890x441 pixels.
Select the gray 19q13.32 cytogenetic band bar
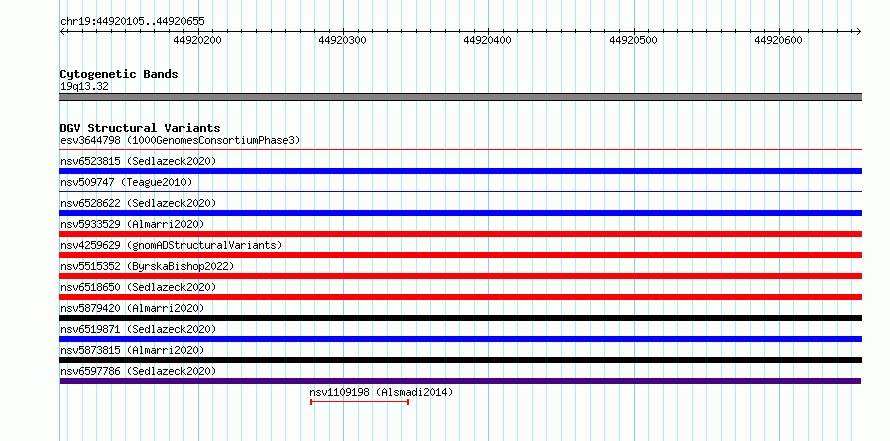(460, 97)
